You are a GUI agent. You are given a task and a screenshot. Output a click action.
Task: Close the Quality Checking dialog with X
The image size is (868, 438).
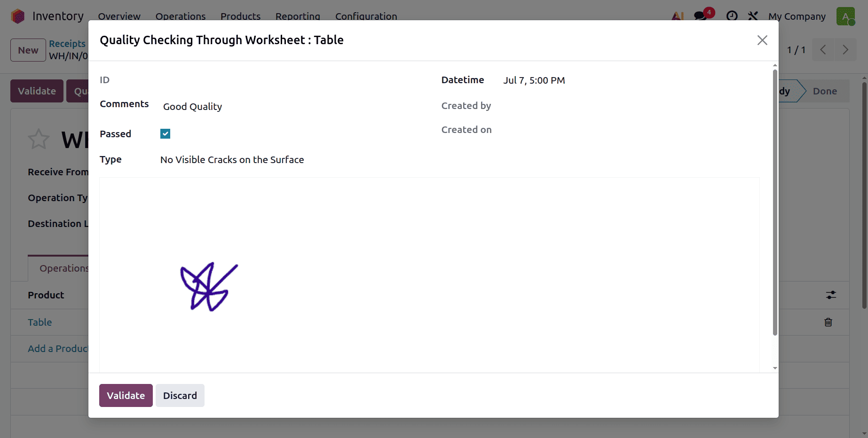(x=762, y=40)
